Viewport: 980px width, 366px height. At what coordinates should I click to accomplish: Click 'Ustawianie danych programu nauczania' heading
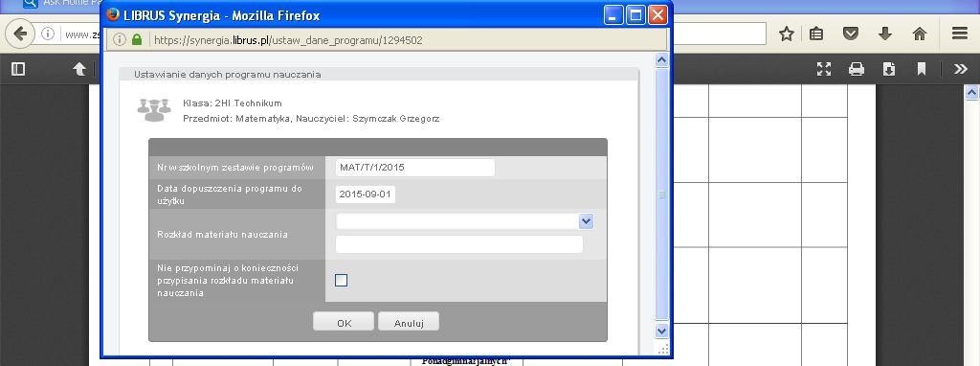[x=228, y=75]
